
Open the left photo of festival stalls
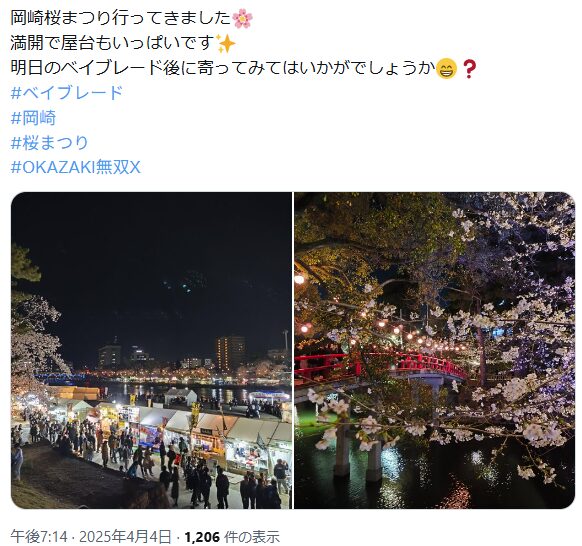[151, 350]
